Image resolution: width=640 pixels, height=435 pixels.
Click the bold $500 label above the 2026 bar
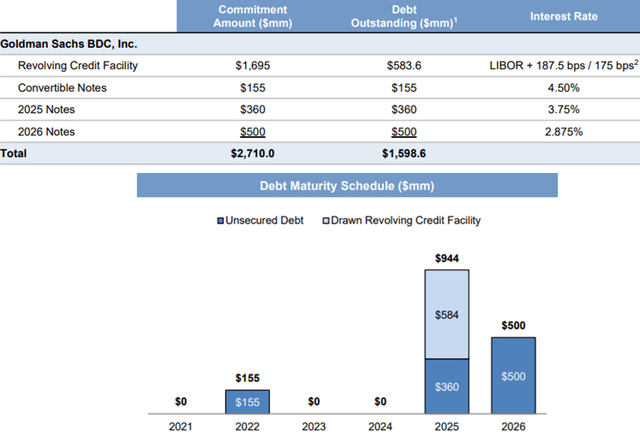click(513, 326)
